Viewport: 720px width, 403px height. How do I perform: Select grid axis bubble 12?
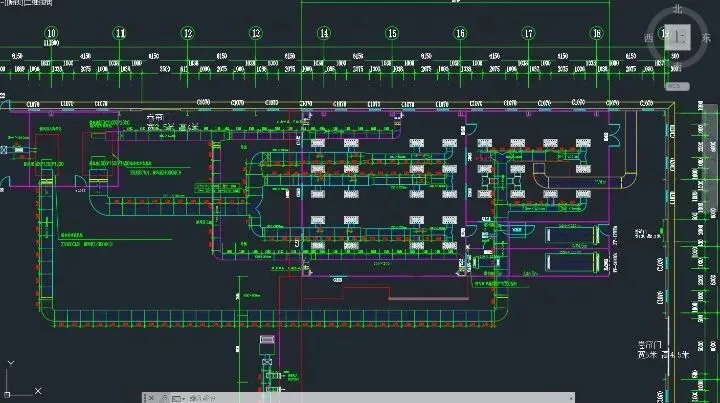click(187, 33)
